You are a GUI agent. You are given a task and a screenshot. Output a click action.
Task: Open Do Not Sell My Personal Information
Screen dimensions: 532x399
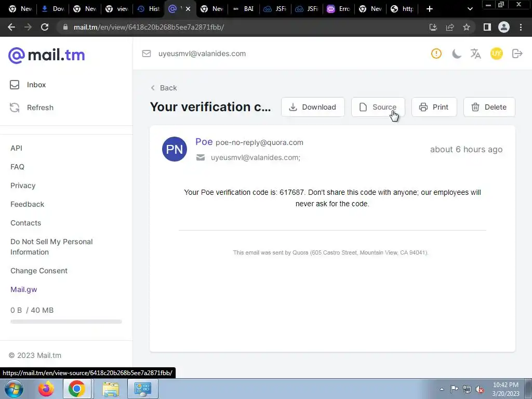[51, 247]
